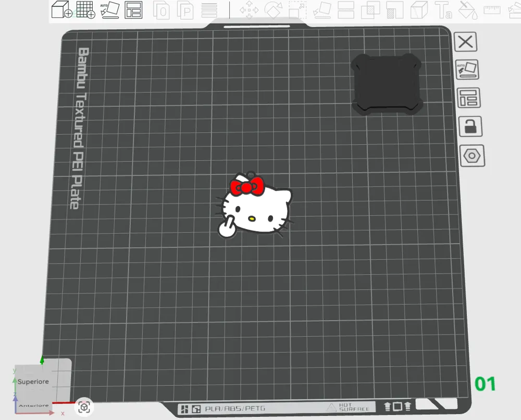
Task: Select Split to objects tool
Action: click(161, 10)
